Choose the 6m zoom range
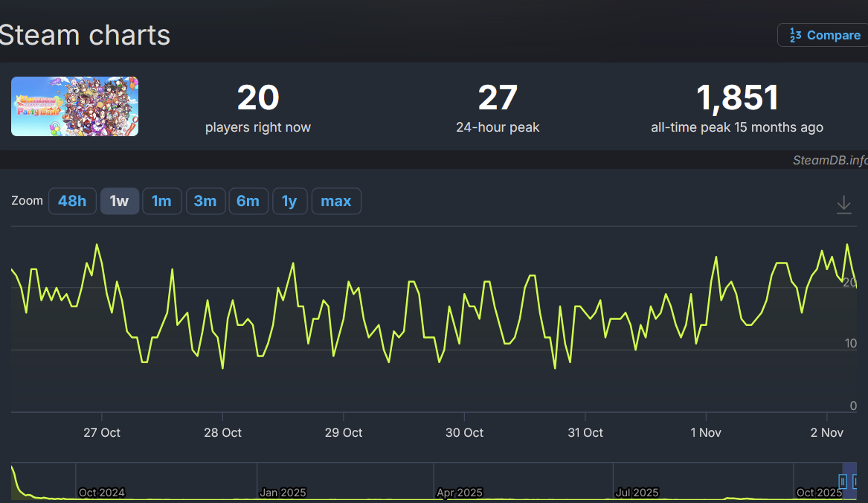The width and height of the screenshot is (868, 503). point(248,201)
